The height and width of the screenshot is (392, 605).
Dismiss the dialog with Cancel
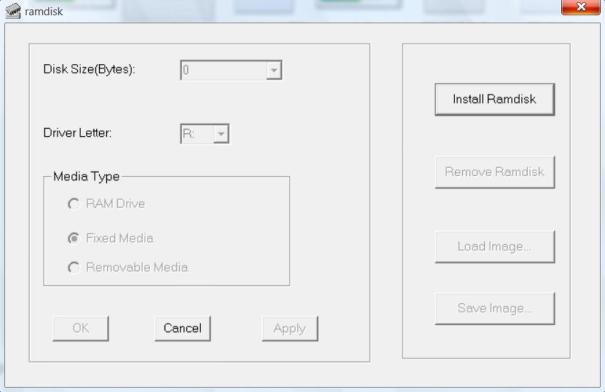tap(183, 328)
